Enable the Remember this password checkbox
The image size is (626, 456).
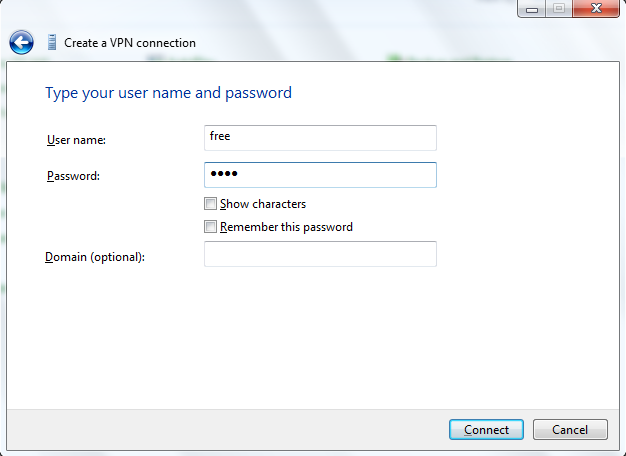tap(210, 227)
